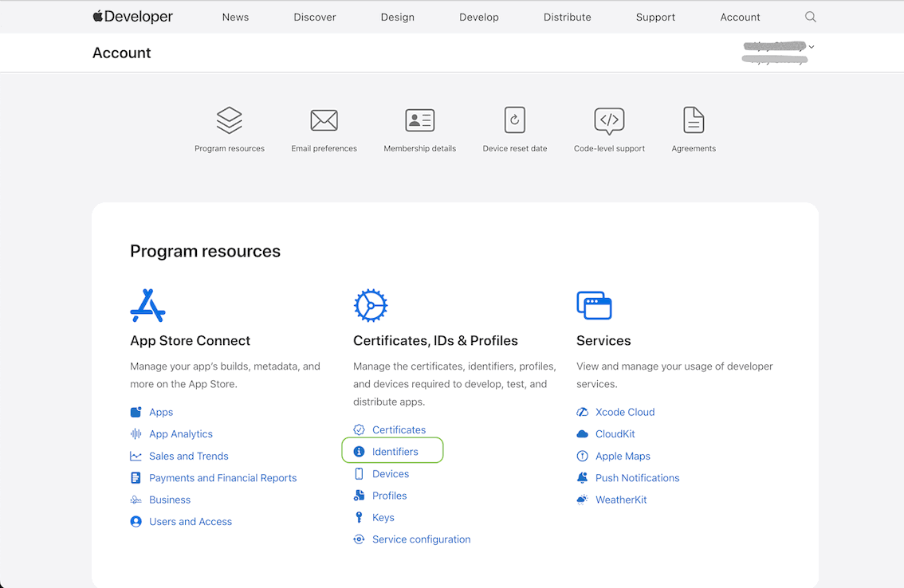Click the Services window icon

click(x=594, y=305)
